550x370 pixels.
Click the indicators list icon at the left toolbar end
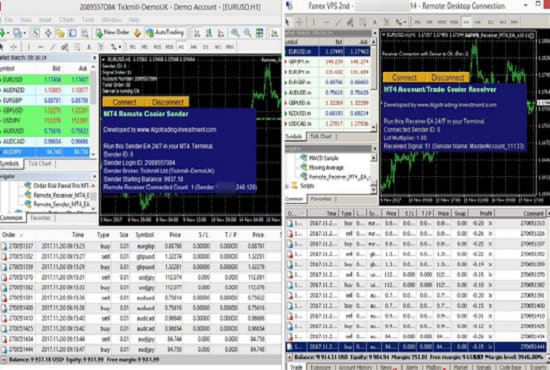[x=275, y=33]
